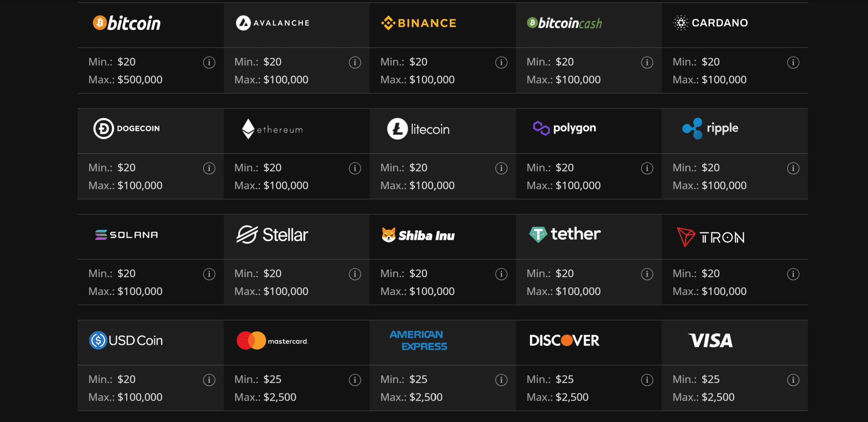Viewport: 868px width, 422px height.
Task: Open the Avalanche info icon
Action: click(355, 62)
